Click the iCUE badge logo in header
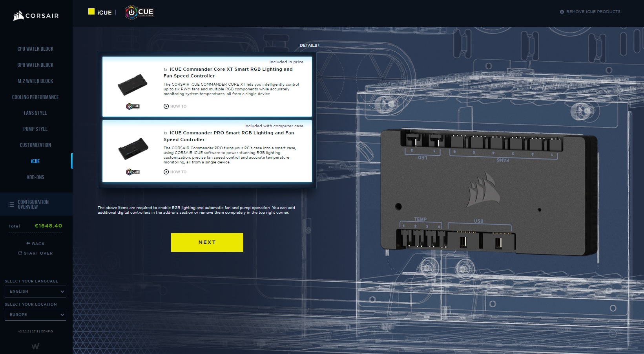 (139, 12)
